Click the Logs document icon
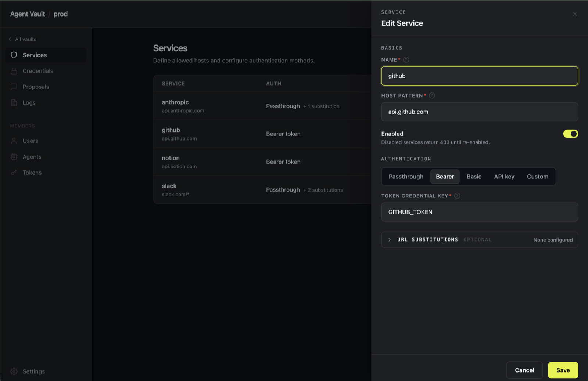Viewport: 588px width, 381px height. point(14,102)
